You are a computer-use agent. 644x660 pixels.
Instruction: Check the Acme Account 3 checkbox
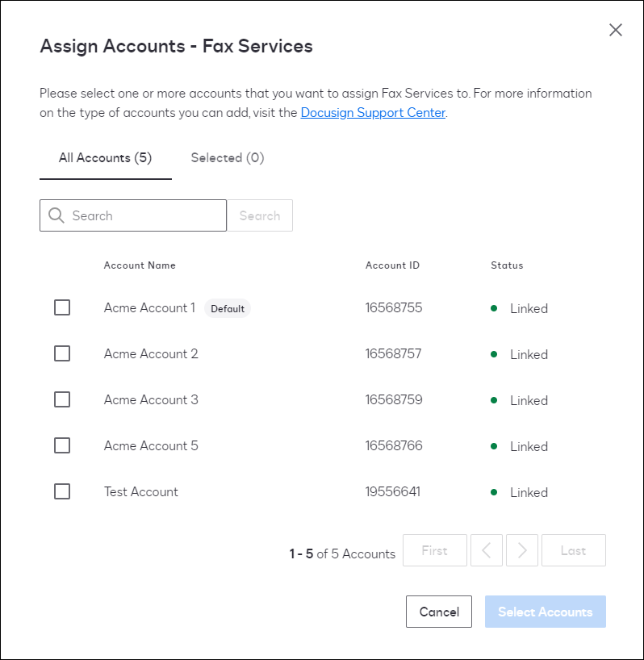(x=62, y=399)
